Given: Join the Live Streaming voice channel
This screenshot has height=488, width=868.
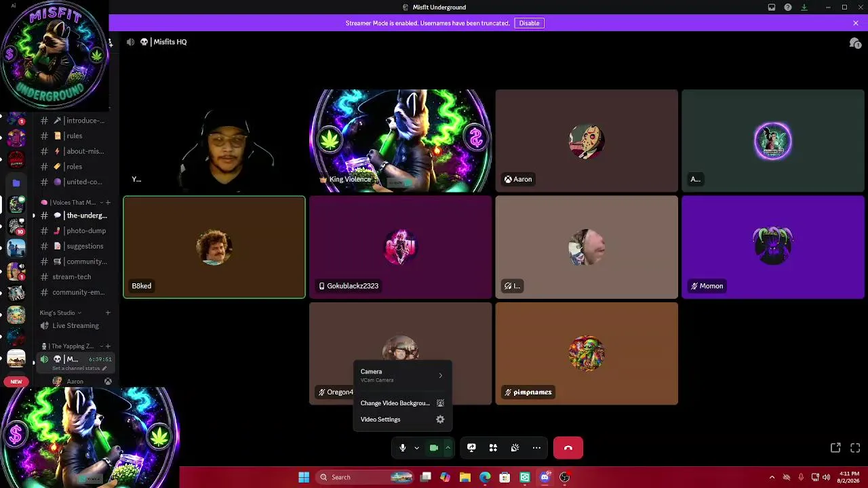Looking at the screenshot, I should point(75,325).
